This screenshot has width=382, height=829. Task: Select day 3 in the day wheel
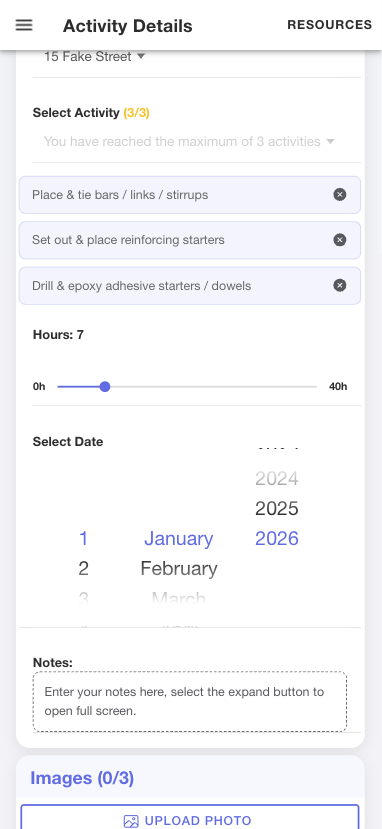(83, 598)
